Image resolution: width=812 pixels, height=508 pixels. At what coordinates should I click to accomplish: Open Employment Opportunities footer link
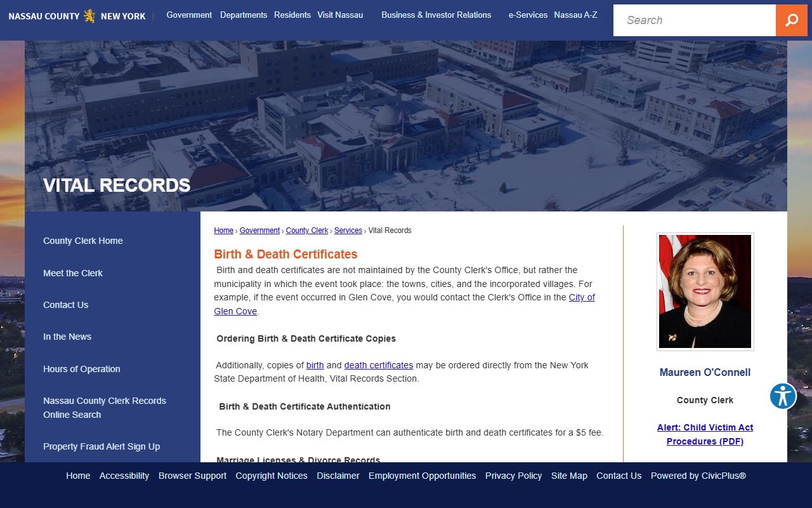pos(422,476)
